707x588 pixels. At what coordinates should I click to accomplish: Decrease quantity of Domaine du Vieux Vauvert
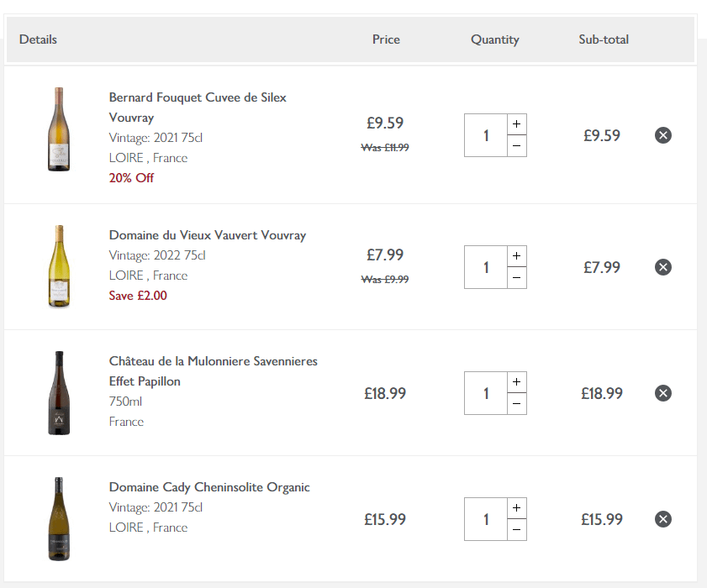(516, 278)
